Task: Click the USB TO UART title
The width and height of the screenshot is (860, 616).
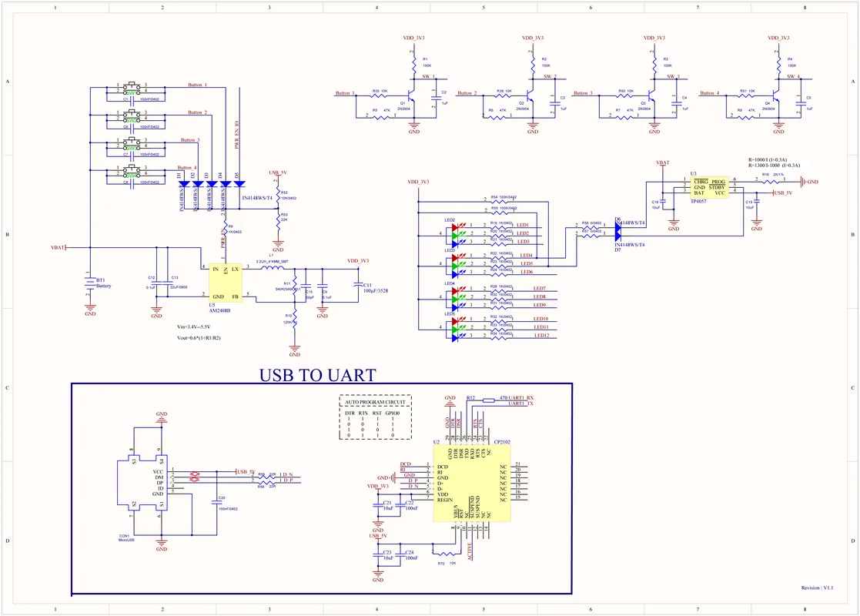Action: click(317, 375)
